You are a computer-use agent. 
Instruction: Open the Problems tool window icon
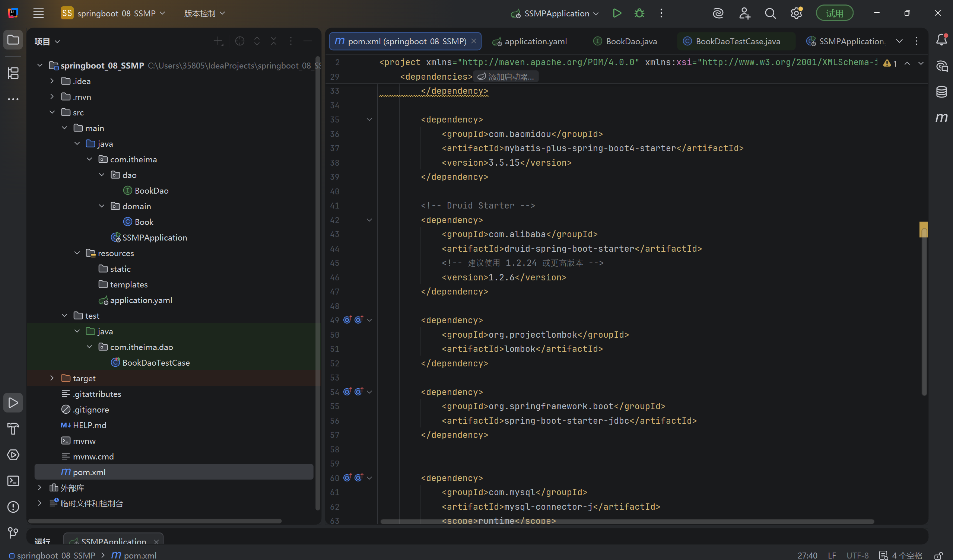point(13,507)
